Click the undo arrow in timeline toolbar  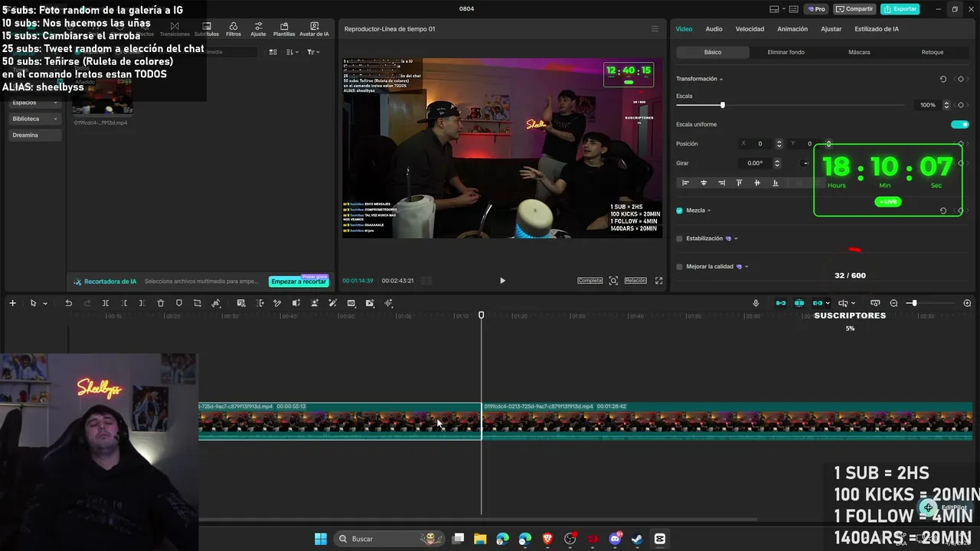68,303
